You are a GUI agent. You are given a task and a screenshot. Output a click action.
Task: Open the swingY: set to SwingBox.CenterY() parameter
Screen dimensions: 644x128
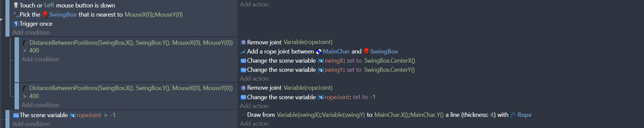click(x=370, y=70)
